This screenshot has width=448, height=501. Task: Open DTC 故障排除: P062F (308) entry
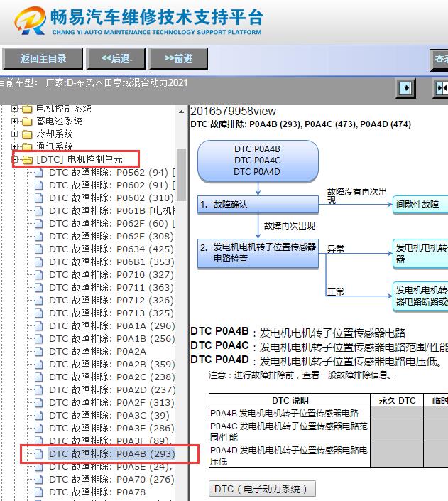tap(111, 237)
